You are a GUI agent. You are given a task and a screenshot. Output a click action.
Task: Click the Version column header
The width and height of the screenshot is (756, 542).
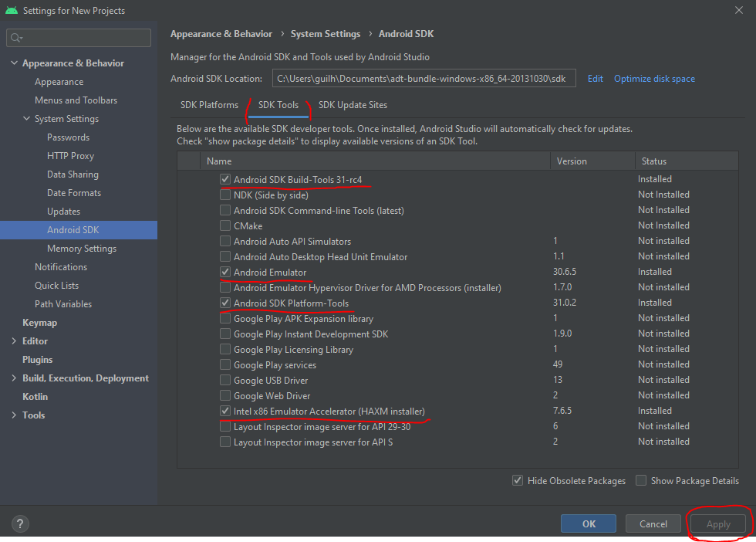point(592,161)
